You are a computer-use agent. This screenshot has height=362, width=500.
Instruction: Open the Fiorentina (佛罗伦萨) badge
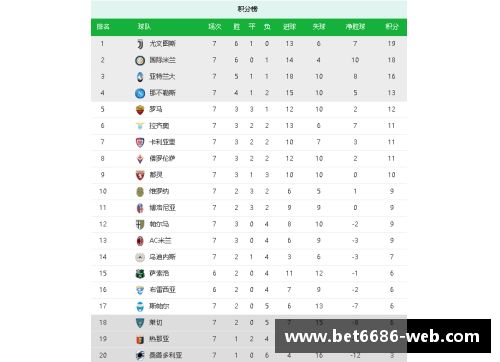[x=140, y=159]
